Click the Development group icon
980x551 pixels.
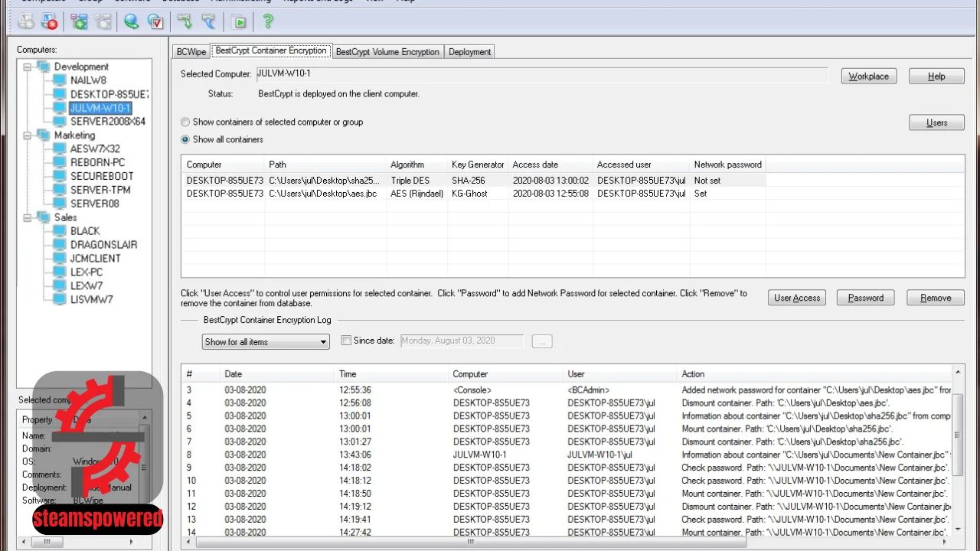[43, 67]
